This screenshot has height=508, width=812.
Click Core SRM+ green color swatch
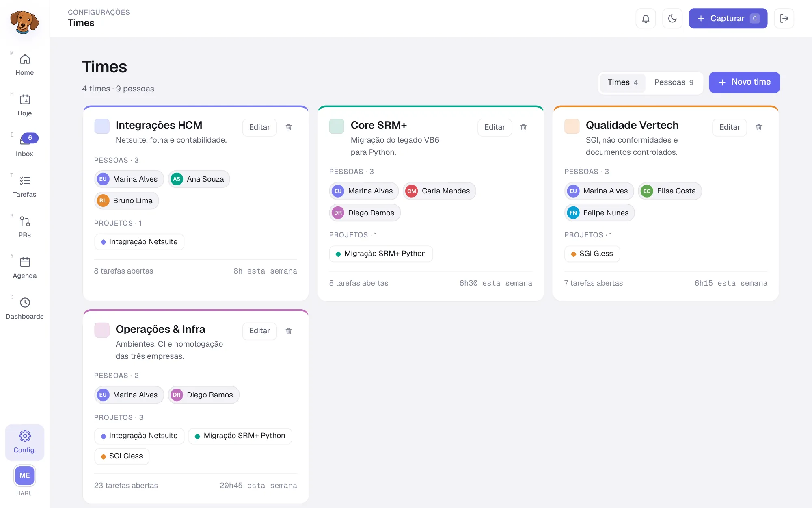point(337,126)
